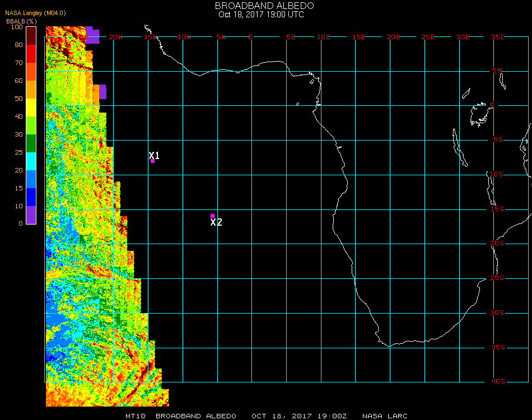Choose the dark green 25-30 colorbar swatch
Image resolution: width=532 pixels, height=420 pixels.
pyautogui.click(x=31, y=143)
